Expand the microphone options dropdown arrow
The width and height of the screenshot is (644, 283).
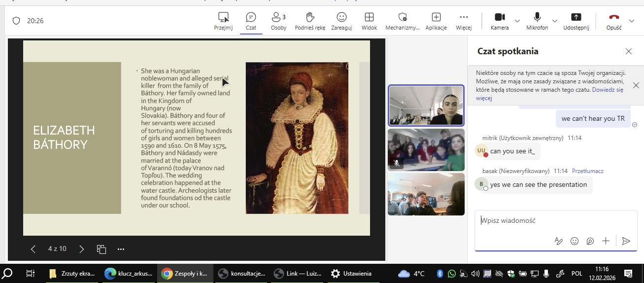tap(555, 21)
